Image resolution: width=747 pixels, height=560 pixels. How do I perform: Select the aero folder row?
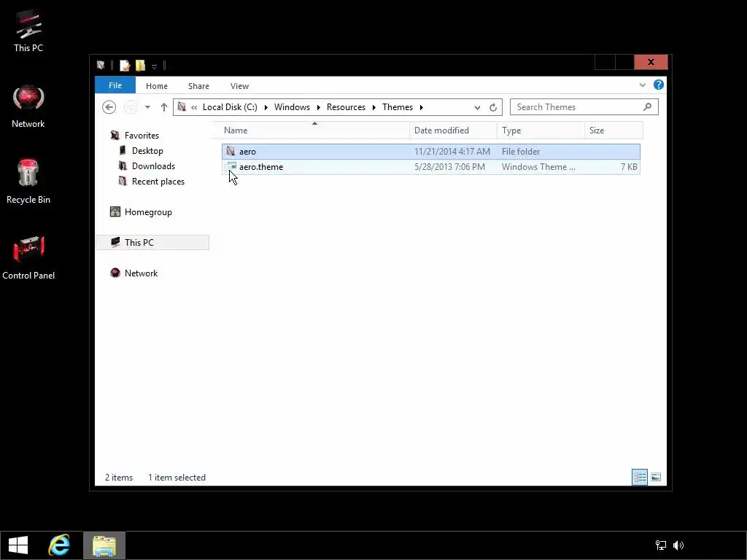click(430, 152)
